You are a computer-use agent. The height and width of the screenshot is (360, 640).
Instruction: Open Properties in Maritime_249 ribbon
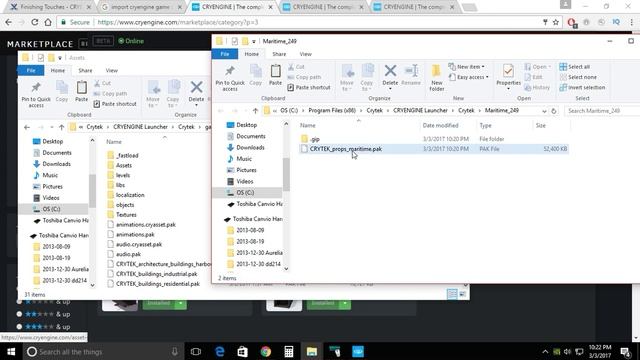pyautogui.click(x=508, y=75)
